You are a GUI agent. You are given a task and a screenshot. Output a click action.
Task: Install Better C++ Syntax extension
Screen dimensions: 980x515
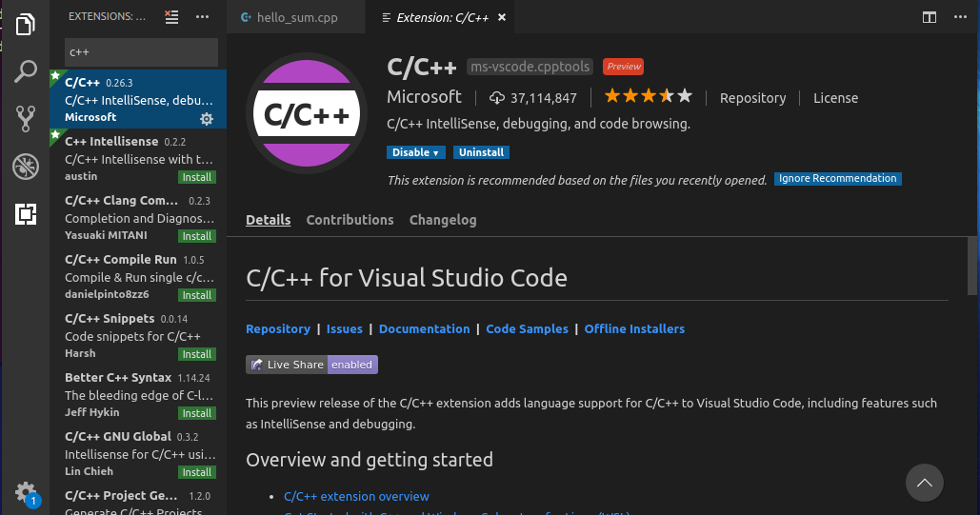click(x=197, y=413)
